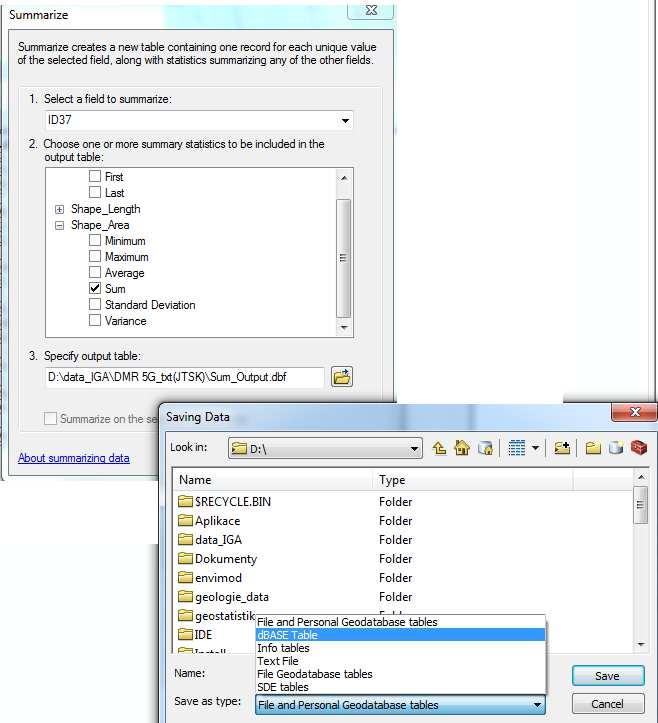Open the ID37 field dropdown
This screenshot has height=723, width=658.
click(345, 121)
